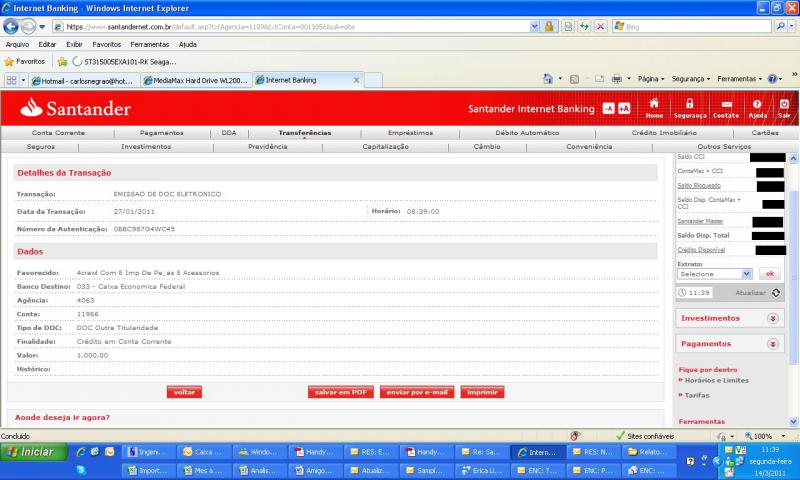
Task: Open the Arquivo menu
Action: (17, 44)
